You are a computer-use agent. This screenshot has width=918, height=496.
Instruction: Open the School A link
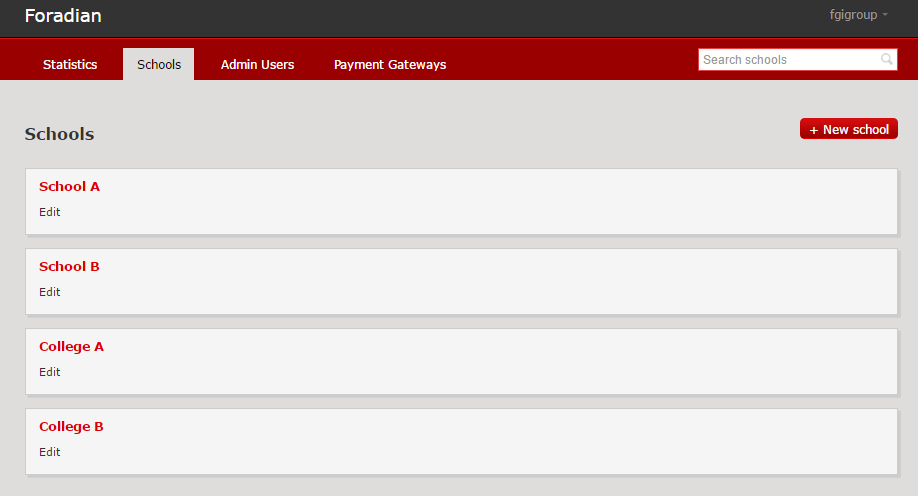(x=69, y=186)
